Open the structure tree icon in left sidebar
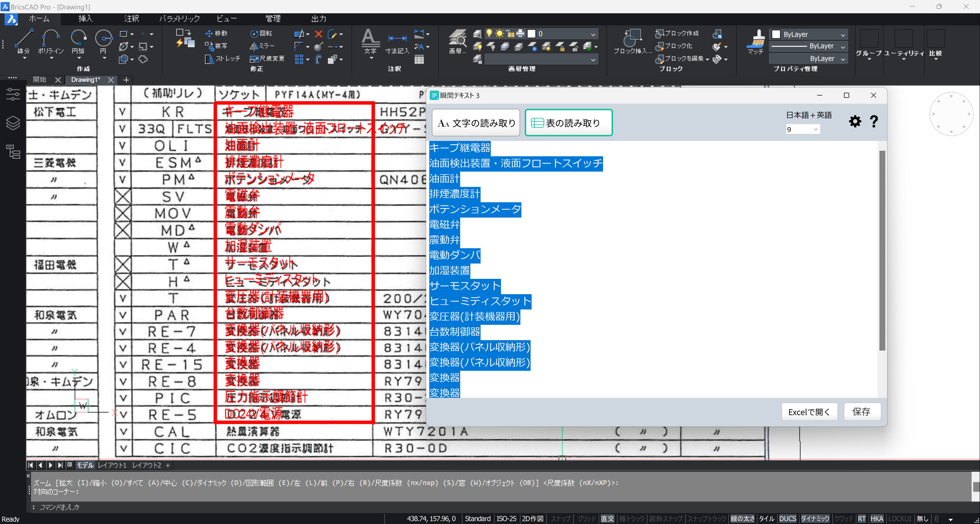This screenshot has height=524, width=980. 13,151
